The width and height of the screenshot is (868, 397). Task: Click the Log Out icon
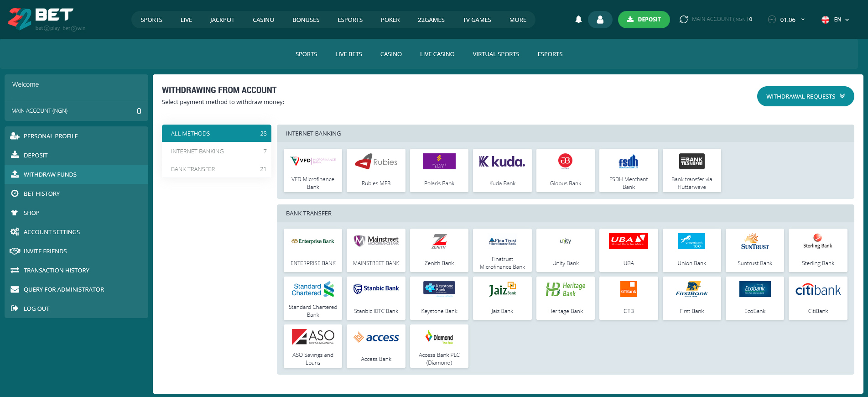[x=15, y=308]
